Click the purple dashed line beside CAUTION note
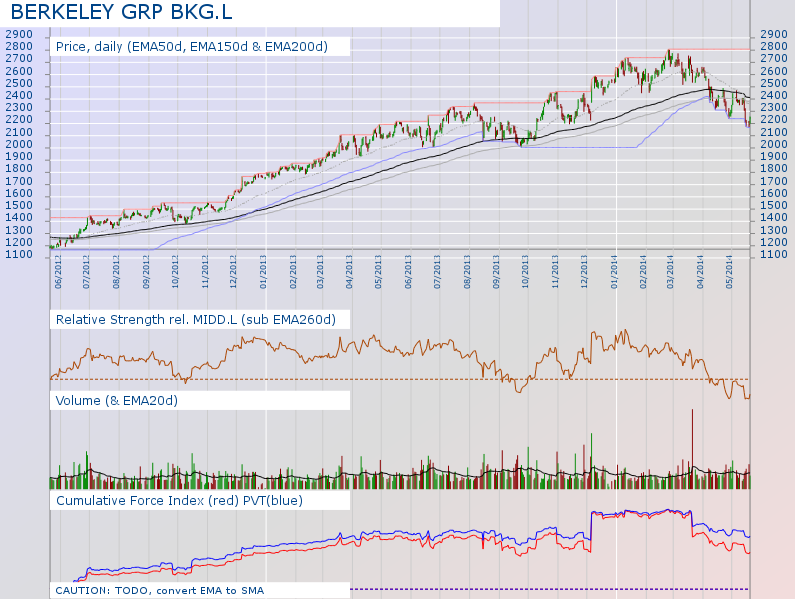This screenshot has height=601, width=795. [x=550, y=589]
